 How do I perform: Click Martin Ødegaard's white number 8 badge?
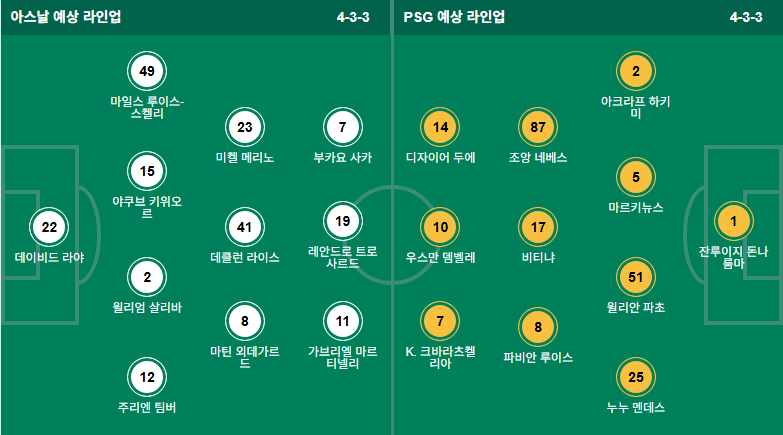[245, 321]
